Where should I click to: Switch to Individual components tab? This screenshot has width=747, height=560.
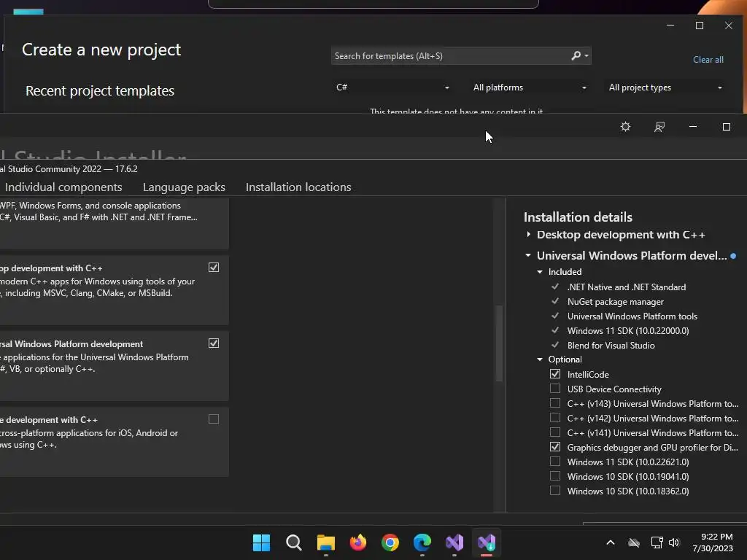coord(63,187)
